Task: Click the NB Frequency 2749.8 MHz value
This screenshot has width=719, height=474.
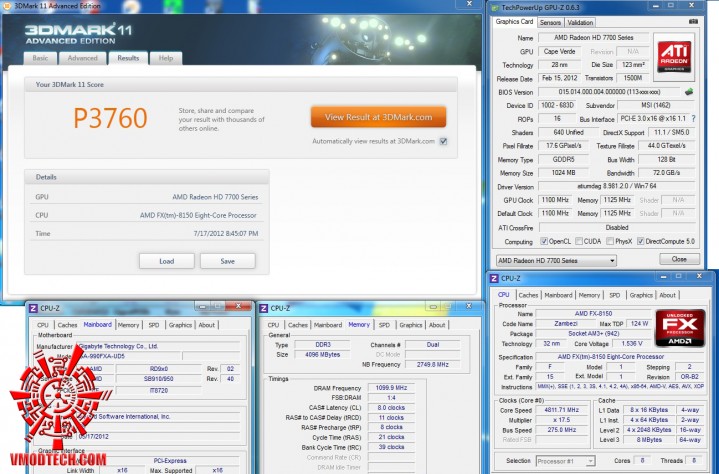Action: 432,364
